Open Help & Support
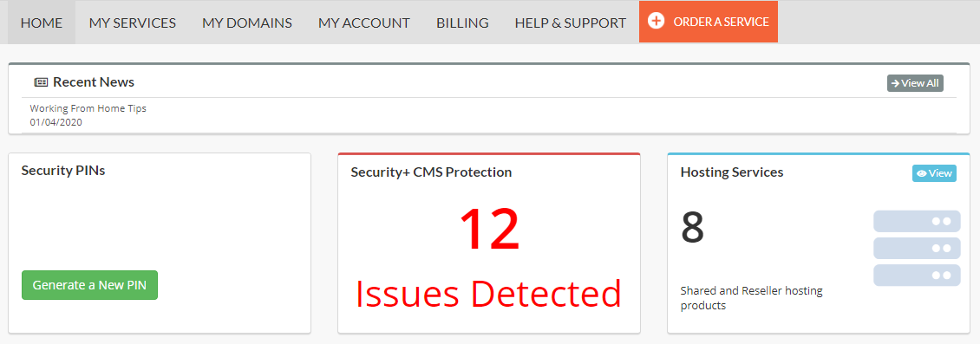 [571, 23]
